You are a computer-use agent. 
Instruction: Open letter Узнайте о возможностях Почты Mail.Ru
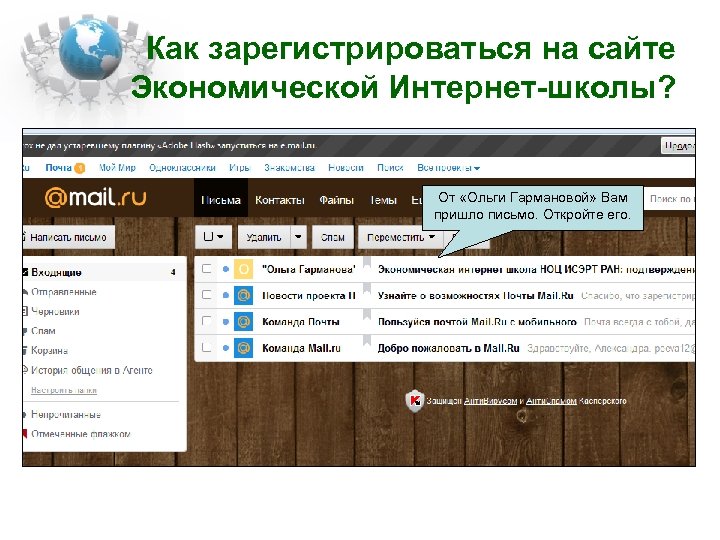[476, 296]
